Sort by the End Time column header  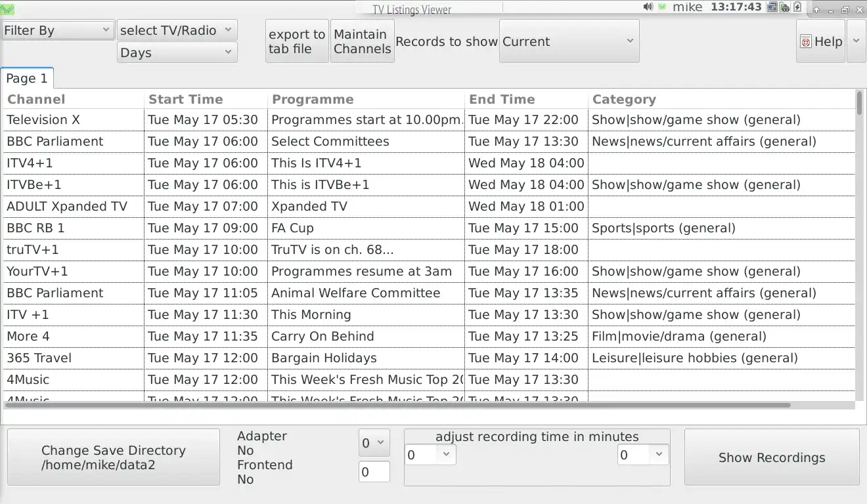coord(527,100)
